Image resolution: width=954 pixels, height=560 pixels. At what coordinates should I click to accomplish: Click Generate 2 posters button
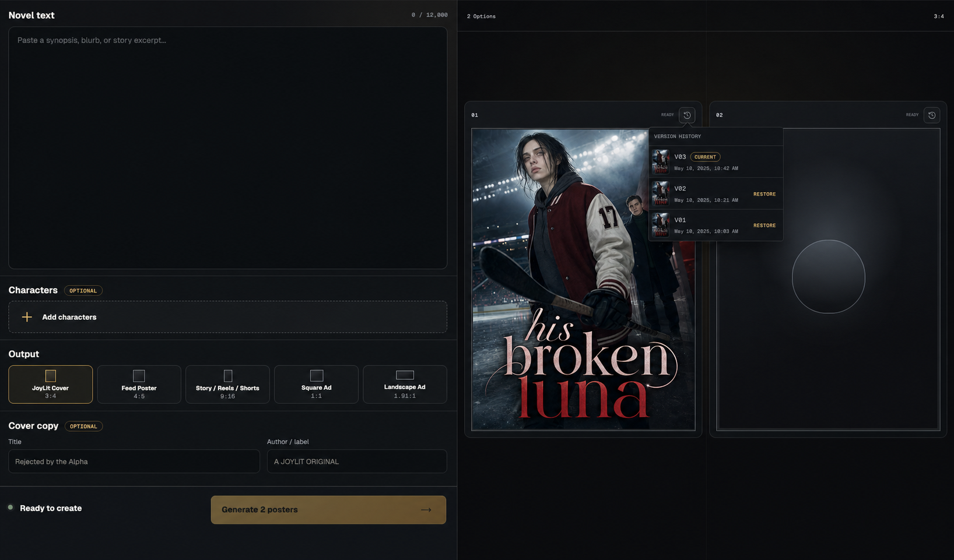click(x=328, y=510)
